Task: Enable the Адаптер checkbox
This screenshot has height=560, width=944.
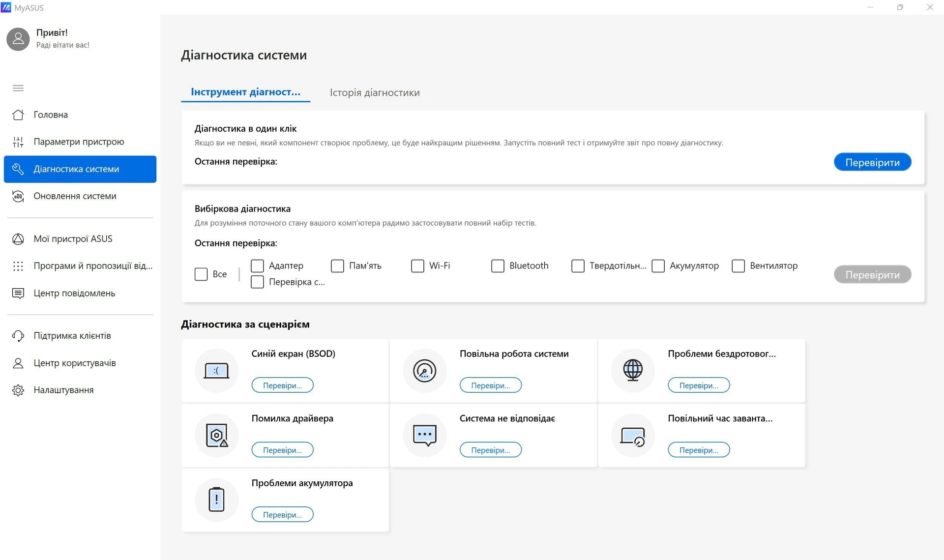Action: pyautogui.click(x=257, y=265)
